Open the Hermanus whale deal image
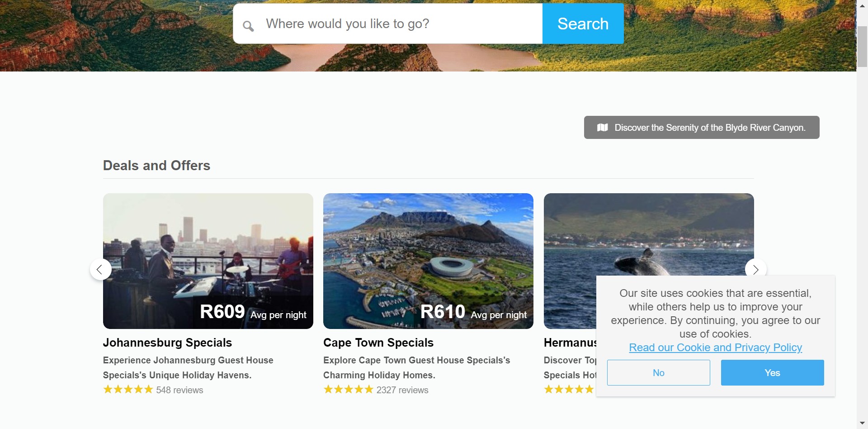Viewport: 868px width, 429px height. point(633,235)
